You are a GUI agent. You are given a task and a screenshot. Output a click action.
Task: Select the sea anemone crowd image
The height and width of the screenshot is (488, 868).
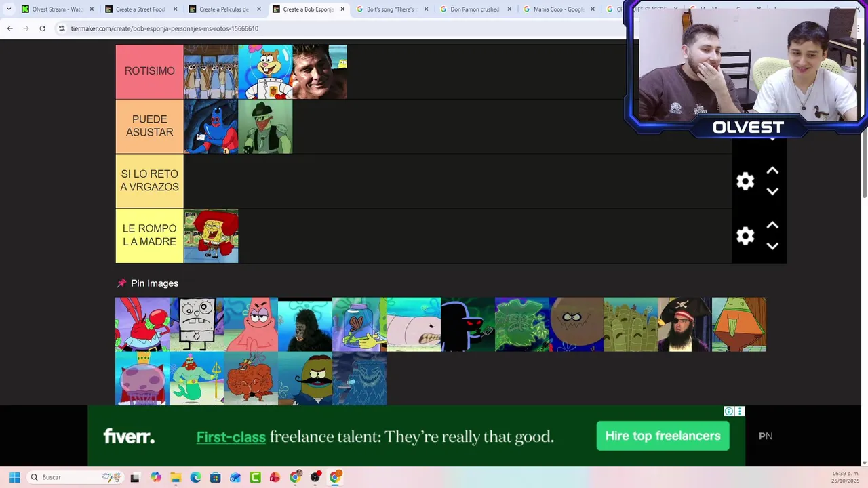tap(631, 325)
